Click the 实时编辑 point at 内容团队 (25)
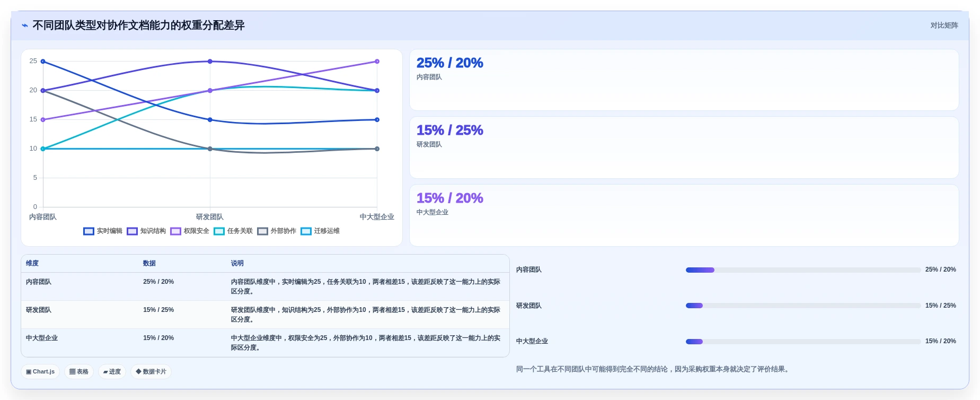Screen dimensions: 980x400 point(43,62)
